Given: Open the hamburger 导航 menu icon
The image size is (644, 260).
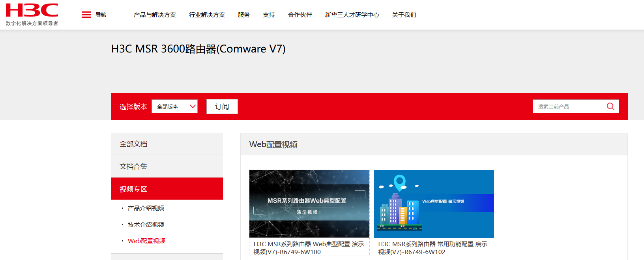Looking at the screenshot, I should (86, 15).
